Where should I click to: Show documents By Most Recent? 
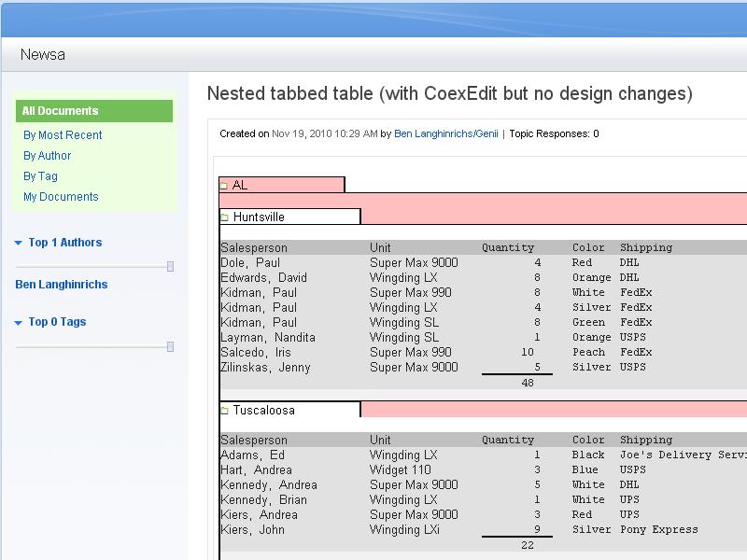[x=63, y=135]
